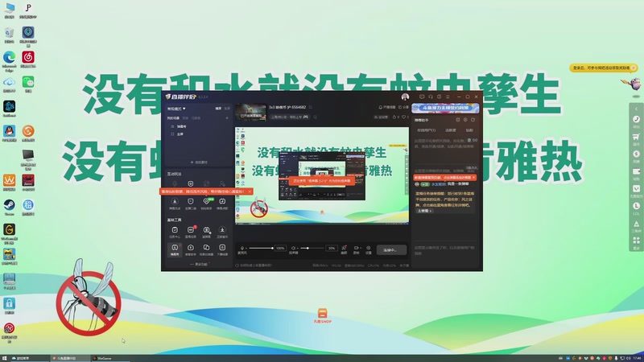The height and width of the screenshot is (362, 644).
Task: Open the hamburger menu in title bar
Action: pyautogui.click(x=448, y=97)
